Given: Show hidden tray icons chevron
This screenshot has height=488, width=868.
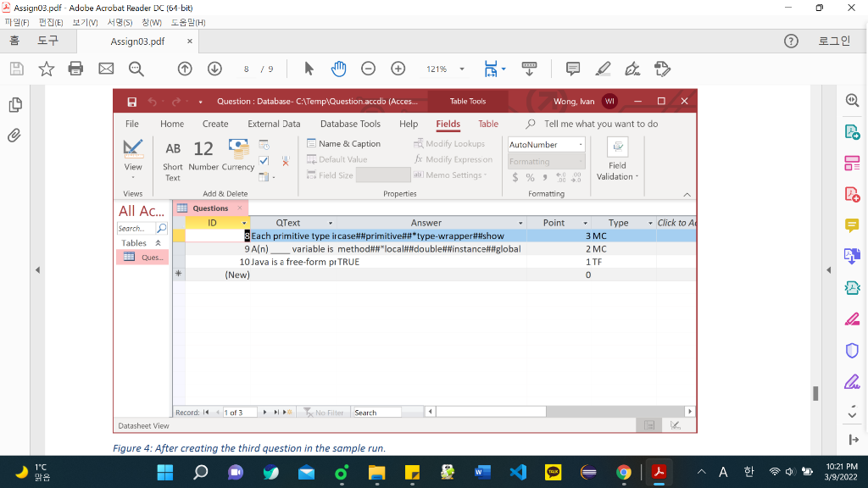Looking at the screenshot, I should (x=701, y=472).
